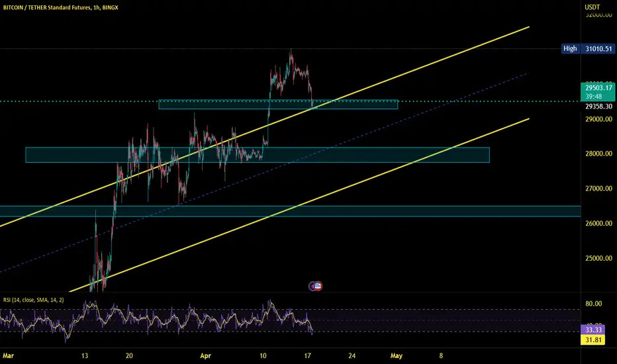Click the 17 date label on time axis
Image resolution: width=617 pixels, height=364 pixels.
(x=307, y=356)
